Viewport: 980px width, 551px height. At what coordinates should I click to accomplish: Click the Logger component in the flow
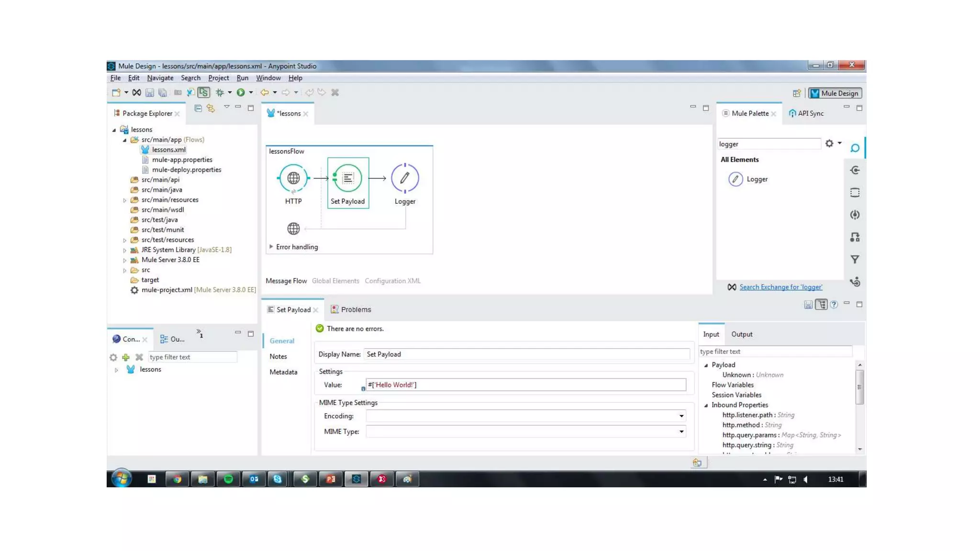point(404,178)
